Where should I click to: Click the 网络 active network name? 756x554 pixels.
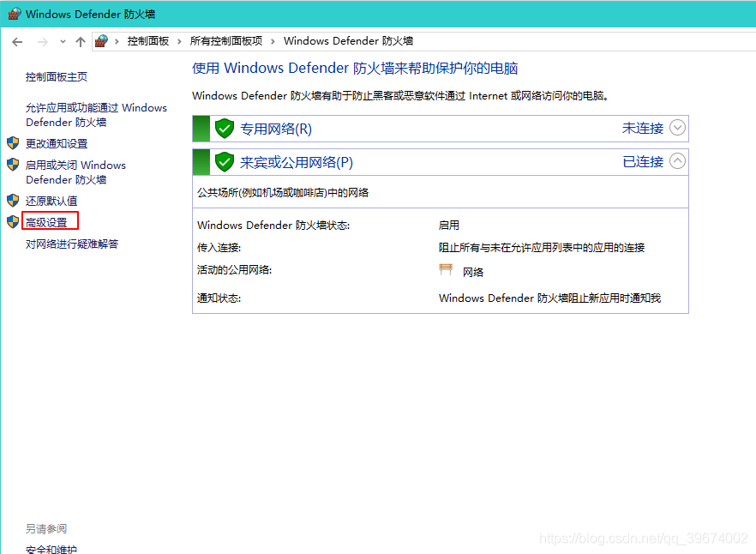(473, 272)
